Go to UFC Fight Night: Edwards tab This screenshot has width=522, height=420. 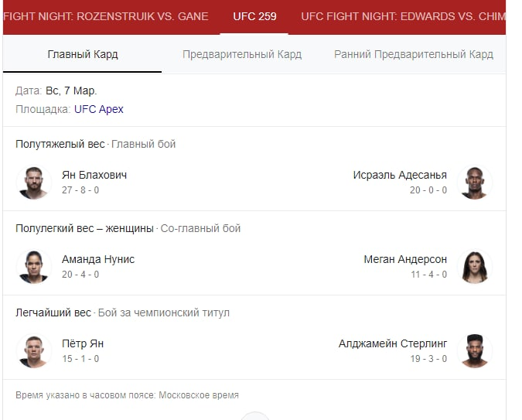pyautogui.click(x=403, y=16)
